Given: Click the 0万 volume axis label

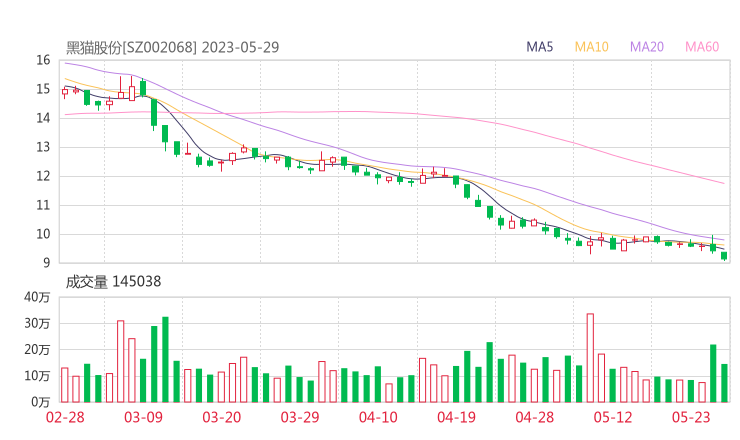Looking at the screenshot, I should click(40, 402).
